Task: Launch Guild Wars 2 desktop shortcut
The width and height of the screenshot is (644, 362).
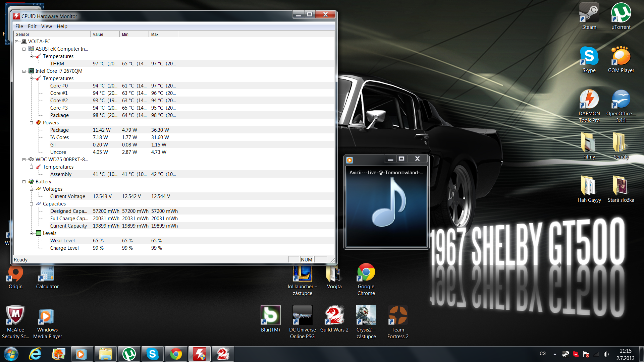Action: [334, 319]
